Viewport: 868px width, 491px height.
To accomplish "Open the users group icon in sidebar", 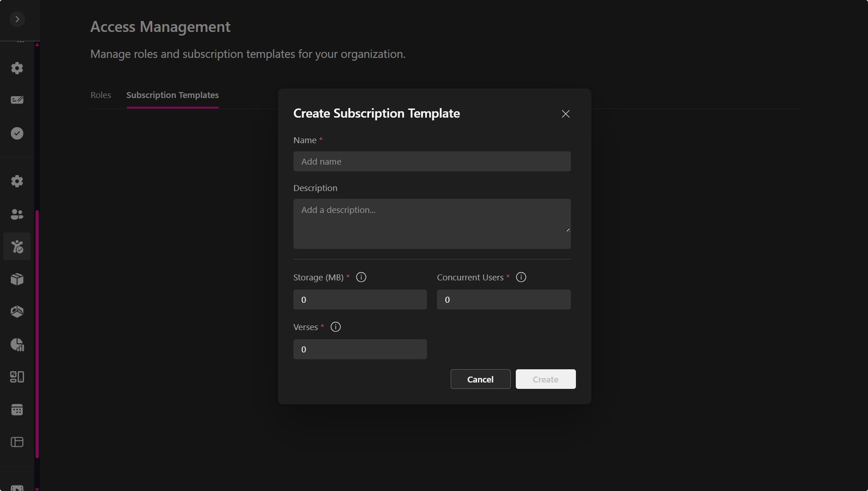I will [17, 214].
